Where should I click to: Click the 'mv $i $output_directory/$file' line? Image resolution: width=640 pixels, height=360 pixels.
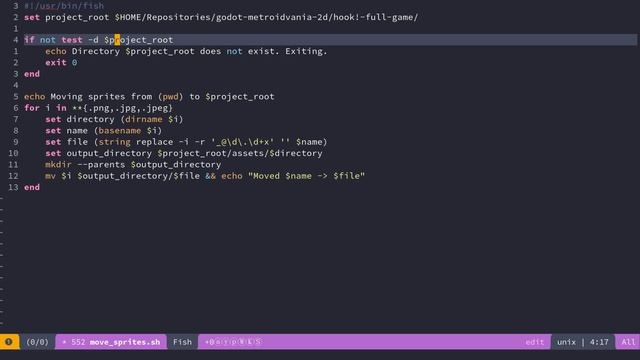click(x=205, y=176)
